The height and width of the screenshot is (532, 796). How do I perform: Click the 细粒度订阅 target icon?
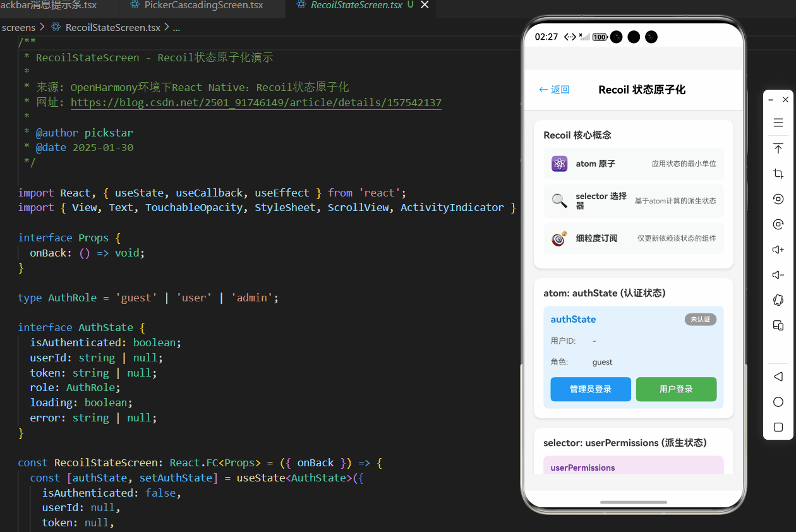click(559, 238)
